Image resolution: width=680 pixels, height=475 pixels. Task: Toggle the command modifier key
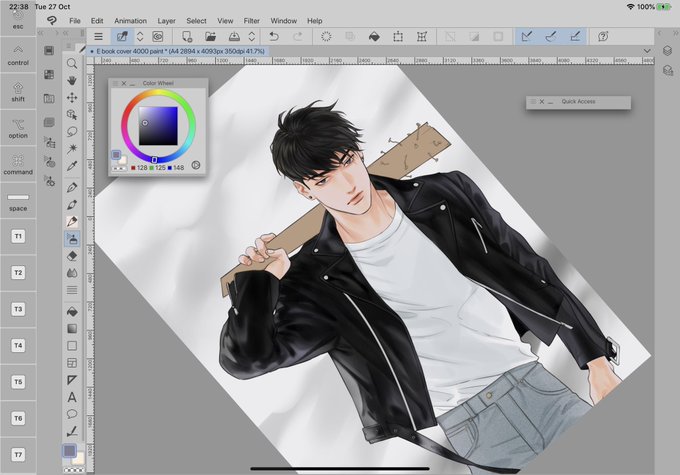(x=18, y=164)
